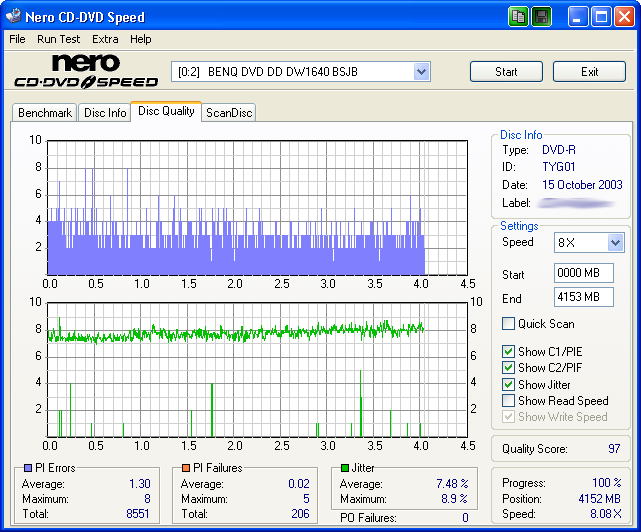641x532 pixels.
Task: Click the Nero CD-DVD Speed title bar icon
Action: 13,17
